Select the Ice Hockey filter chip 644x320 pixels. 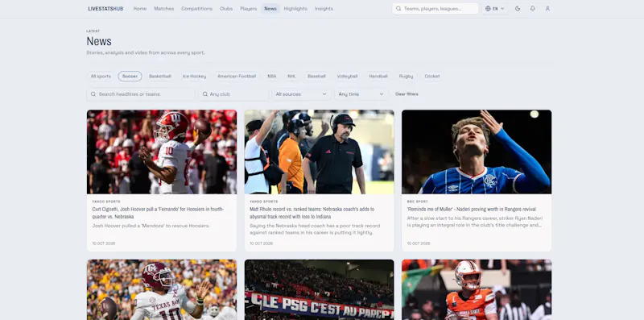(x=194, y=77)
